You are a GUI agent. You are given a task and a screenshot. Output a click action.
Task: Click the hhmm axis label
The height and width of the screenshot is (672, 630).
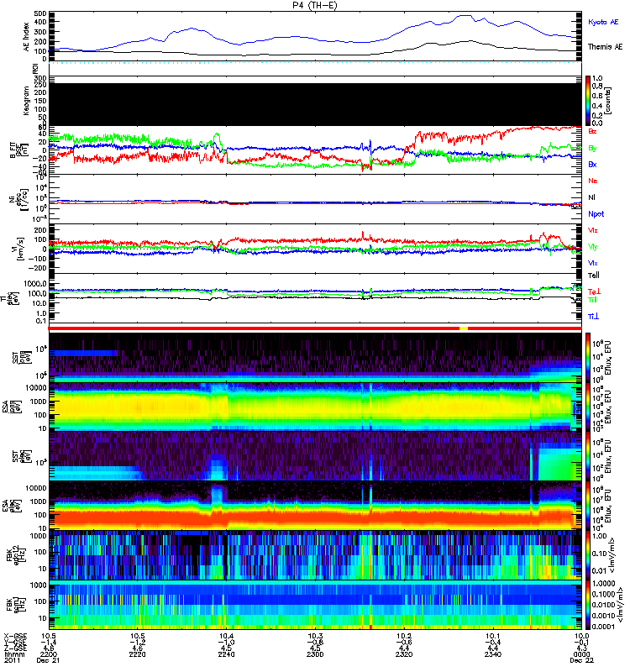pos(13,654)
